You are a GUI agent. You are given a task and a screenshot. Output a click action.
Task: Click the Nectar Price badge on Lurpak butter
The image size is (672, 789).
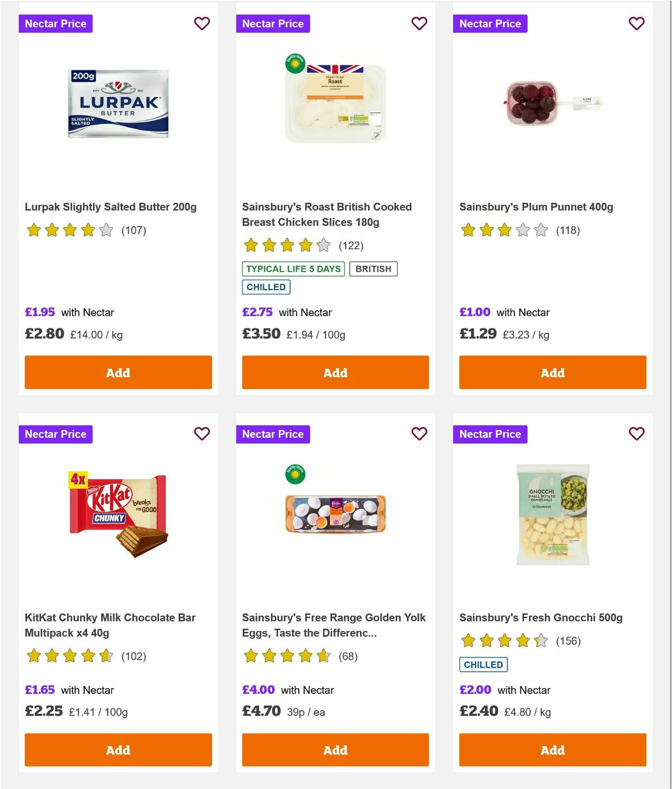(x=55, y=24)
